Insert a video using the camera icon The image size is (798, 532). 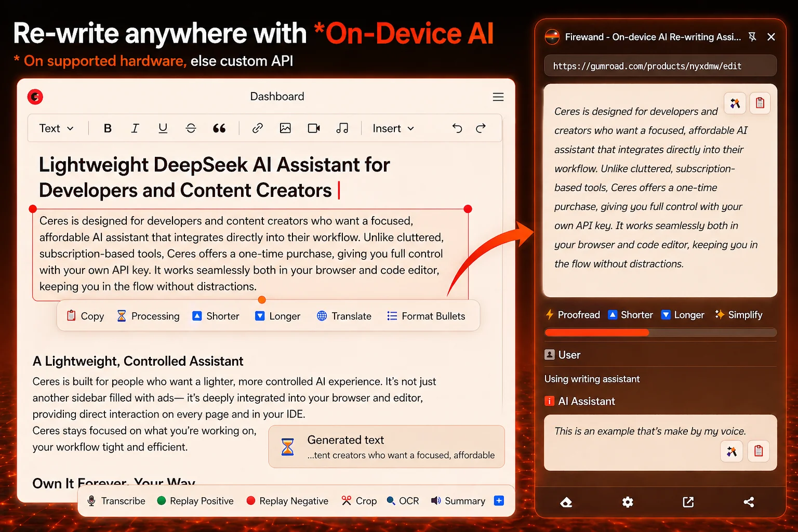[x=314, y=128]
